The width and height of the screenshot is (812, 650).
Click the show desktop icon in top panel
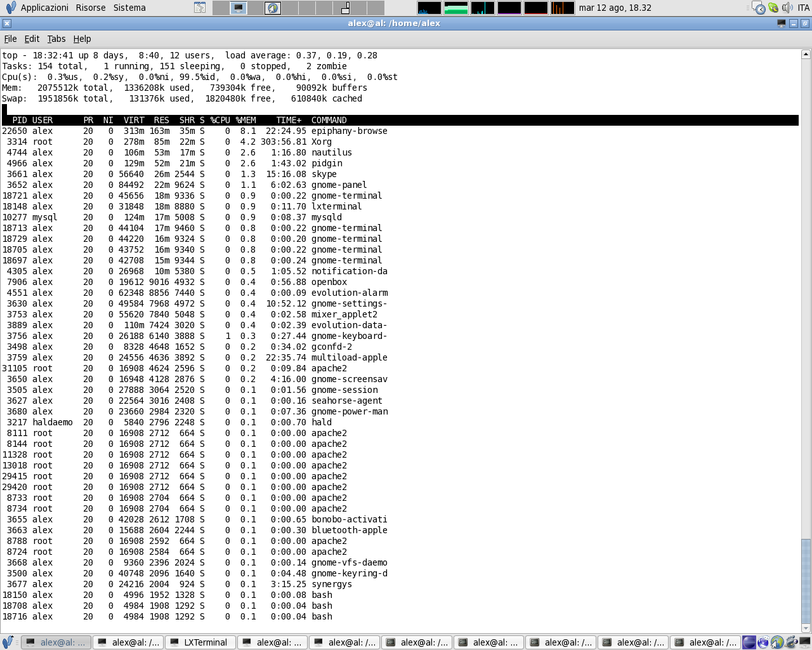[200, 8]
